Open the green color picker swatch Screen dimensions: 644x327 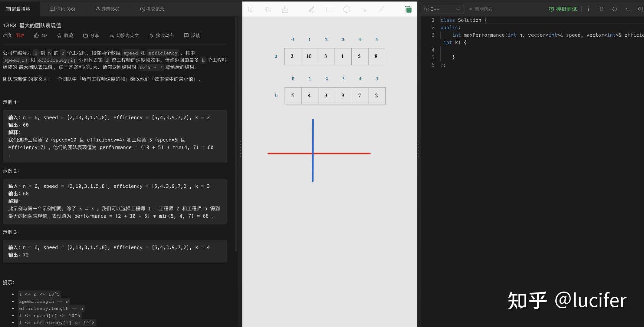click(408, 9)
